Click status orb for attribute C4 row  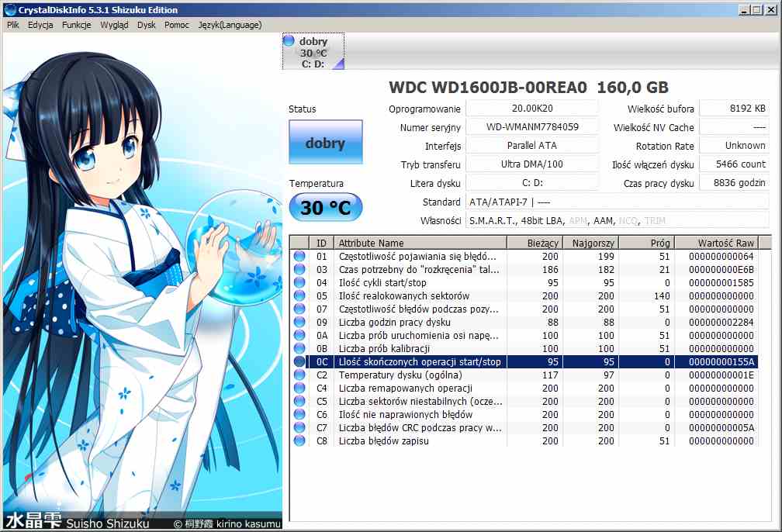tap(299, 388)
